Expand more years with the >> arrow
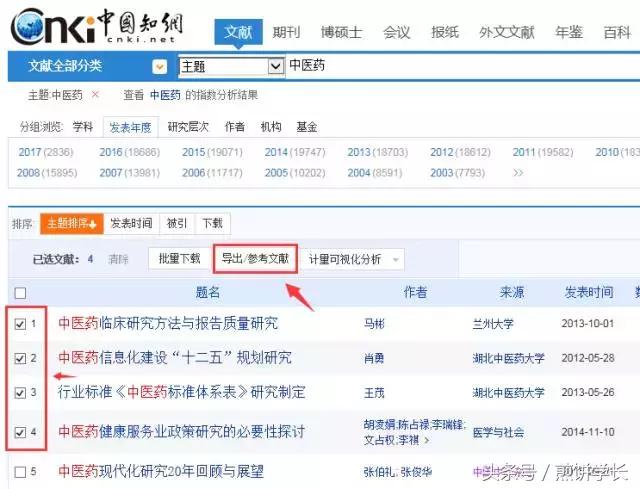Screen dimensions: 640x489 [x=518, y=173]
